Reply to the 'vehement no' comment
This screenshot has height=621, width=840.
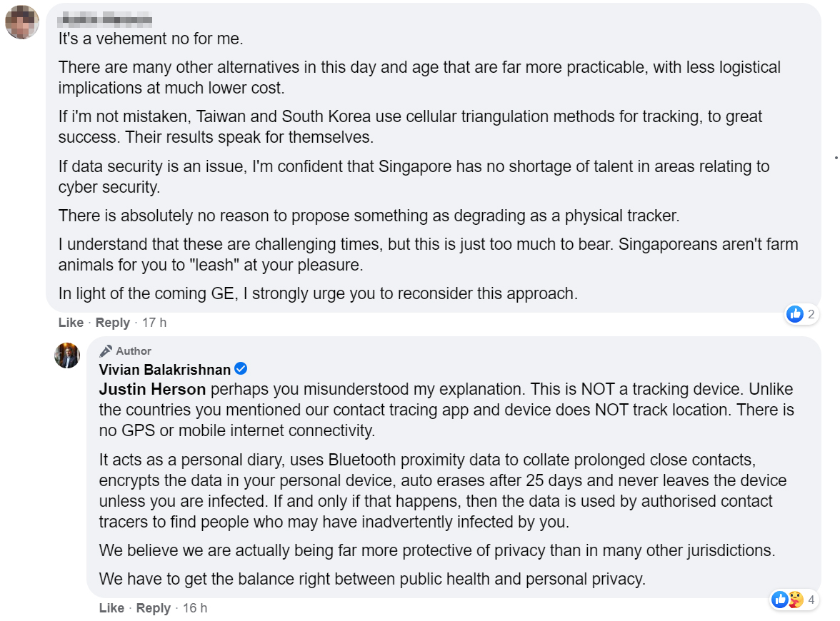[x=113, y=323]
